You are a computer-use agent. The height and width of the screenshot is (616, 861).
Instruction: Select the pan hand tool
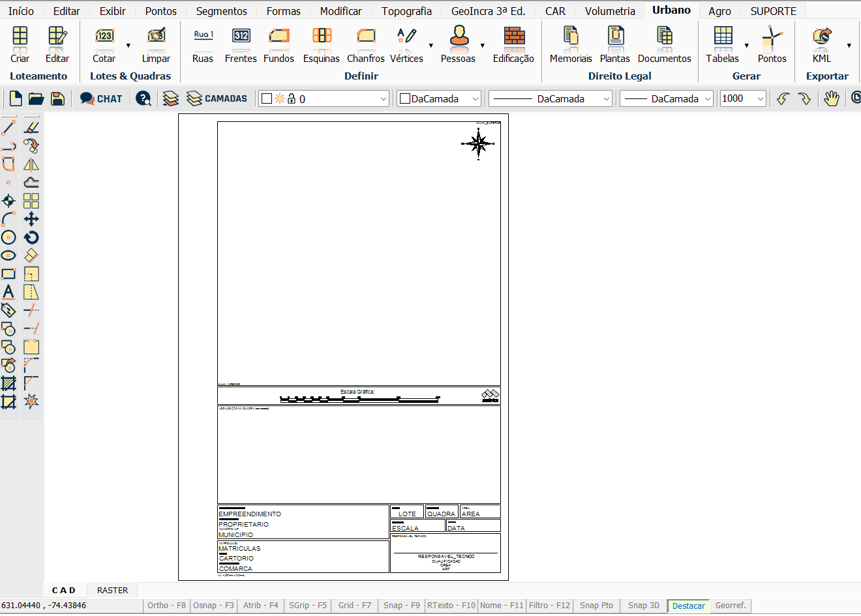pyautogui.click(x=831, y=98)
